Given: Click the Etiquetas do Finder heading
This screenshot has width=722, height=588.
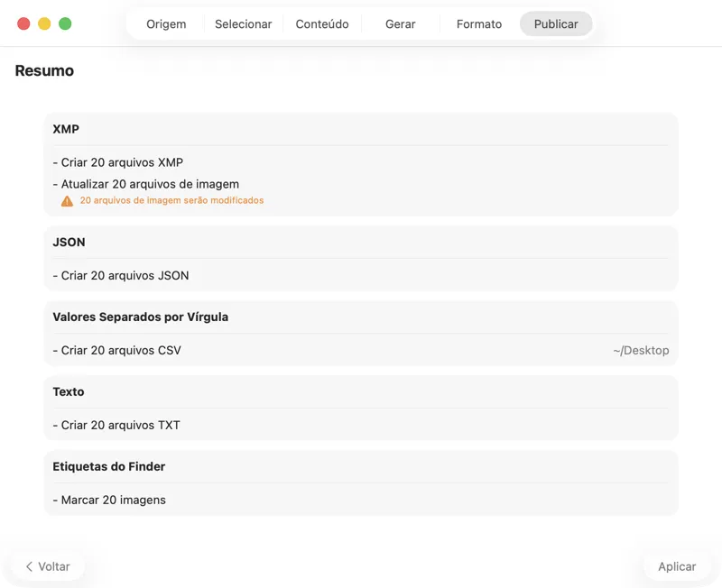Looking at the screenshot, I should pyautogui.click(x=108, y=466).
